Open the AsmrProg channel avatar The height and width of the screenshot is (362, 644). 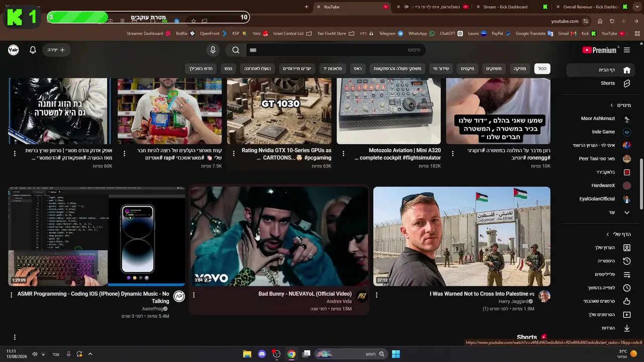pyautogui.click(x=179, y=296)
